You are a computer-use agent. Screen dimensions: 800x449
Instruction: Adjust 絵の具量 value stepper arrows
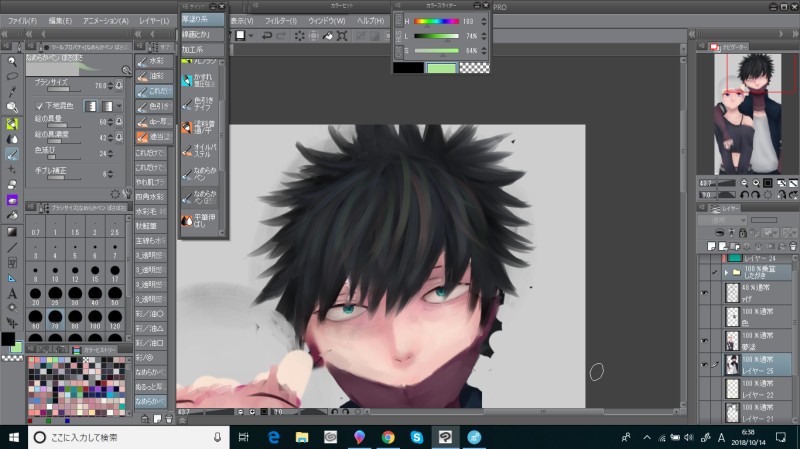110,121
